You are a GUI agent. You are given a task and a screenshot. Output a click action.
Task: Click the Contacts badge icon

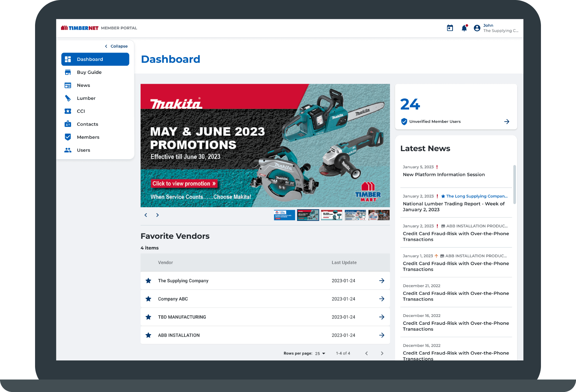(68, 124)
